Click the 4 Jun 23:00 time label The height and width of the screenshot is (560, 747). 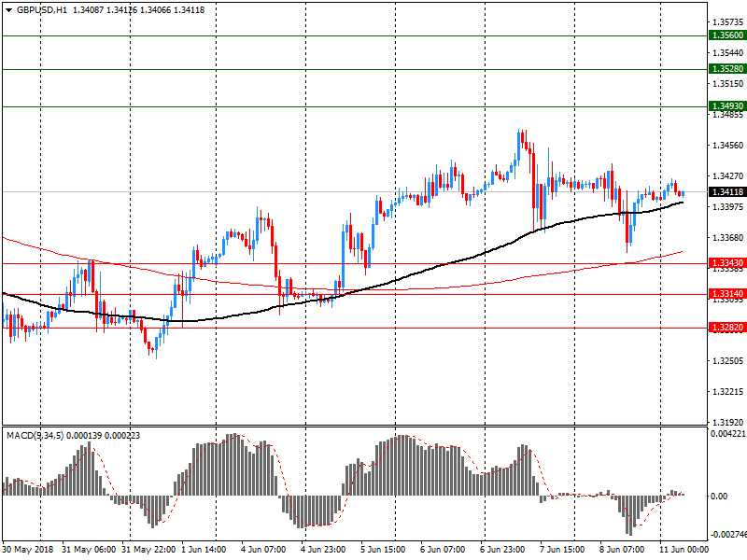(323, 550)
